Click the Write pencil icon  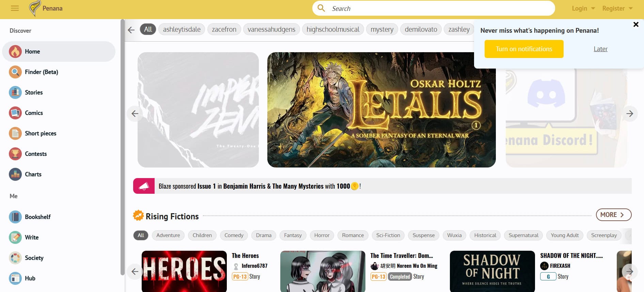click(x=15, y=237)
